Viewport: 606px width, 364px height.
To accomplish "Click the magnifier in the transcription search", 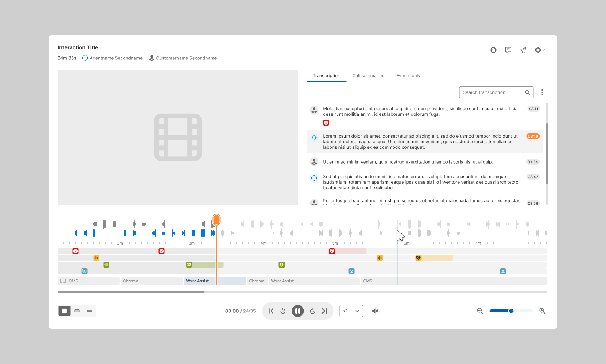I will [x=527, y=92].
